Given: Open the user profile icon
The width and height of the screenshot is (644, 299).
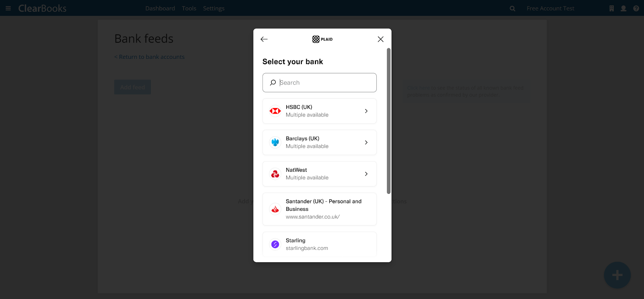Looking at the screenshot, I should (623, 8).
